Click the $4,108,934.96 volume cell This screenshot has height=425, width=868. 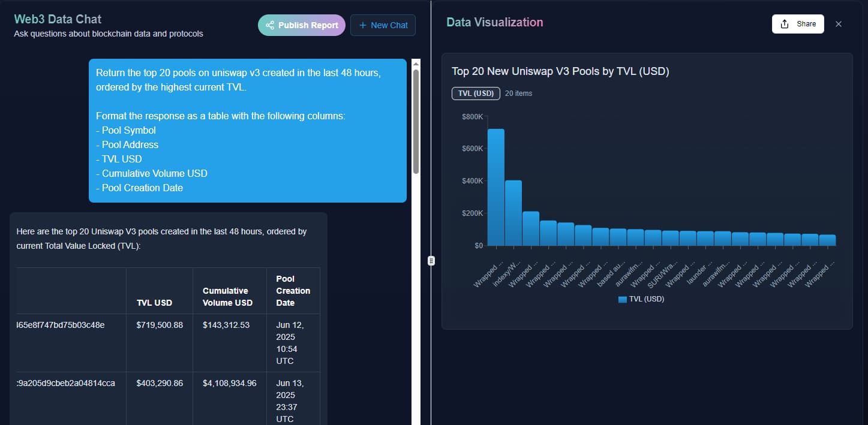[x=229, y=383]
